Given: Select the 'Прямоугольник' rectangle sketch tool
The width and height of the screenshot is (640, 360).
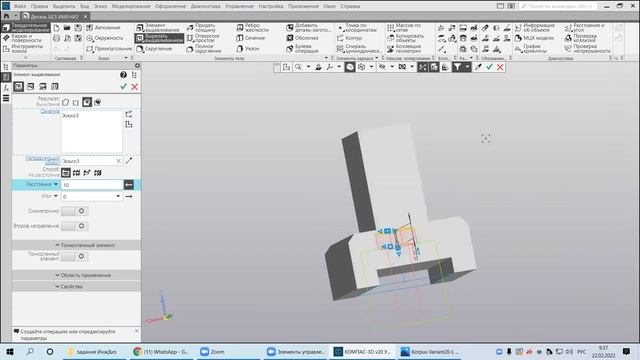Looking at the screenshot, I should click(109, 49).
